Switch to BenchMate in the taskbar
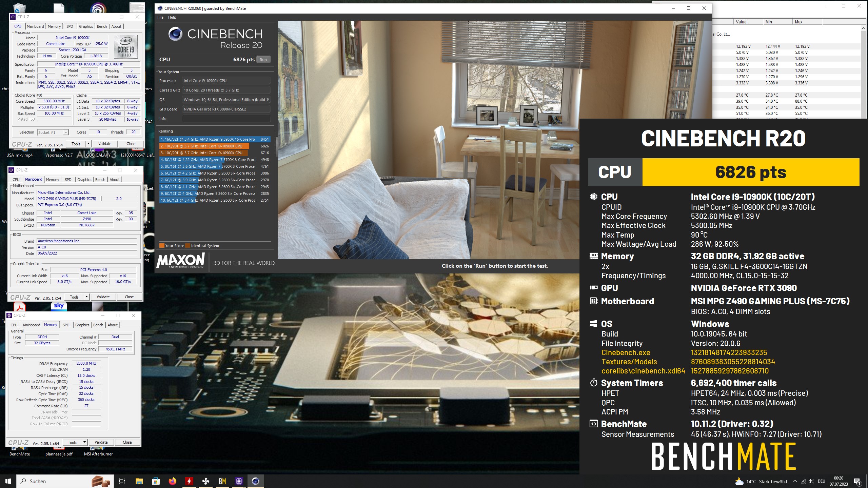 [222, 481]
